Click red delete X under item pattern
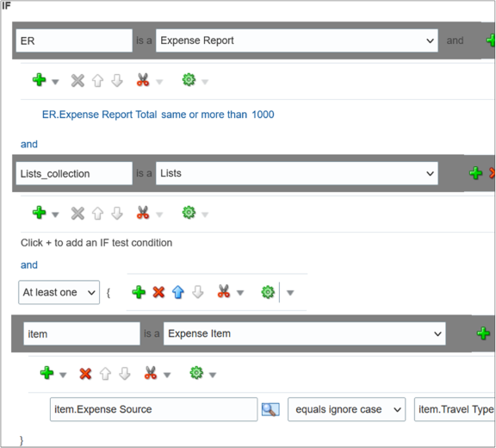 tap(85, 374)
